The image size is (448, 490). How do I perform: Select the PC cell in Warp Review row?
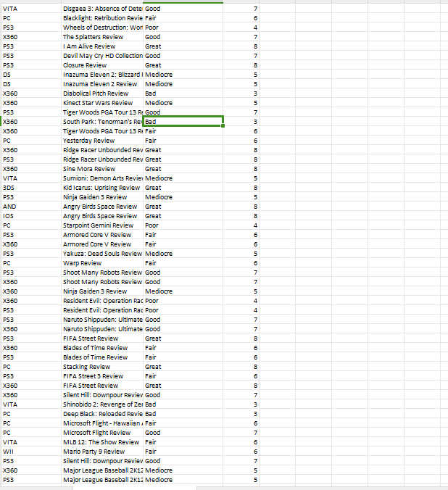(x=30, y=263)
